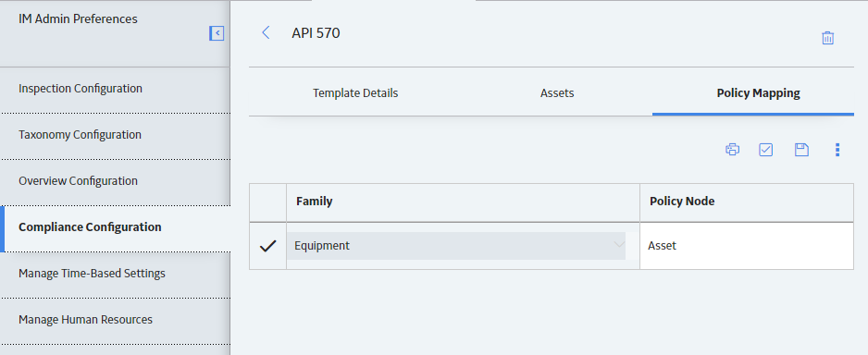Click the dropdown arrow in Family cell
Screen dimensions: 868x355
pyautogui.click(x=618, y=244)
